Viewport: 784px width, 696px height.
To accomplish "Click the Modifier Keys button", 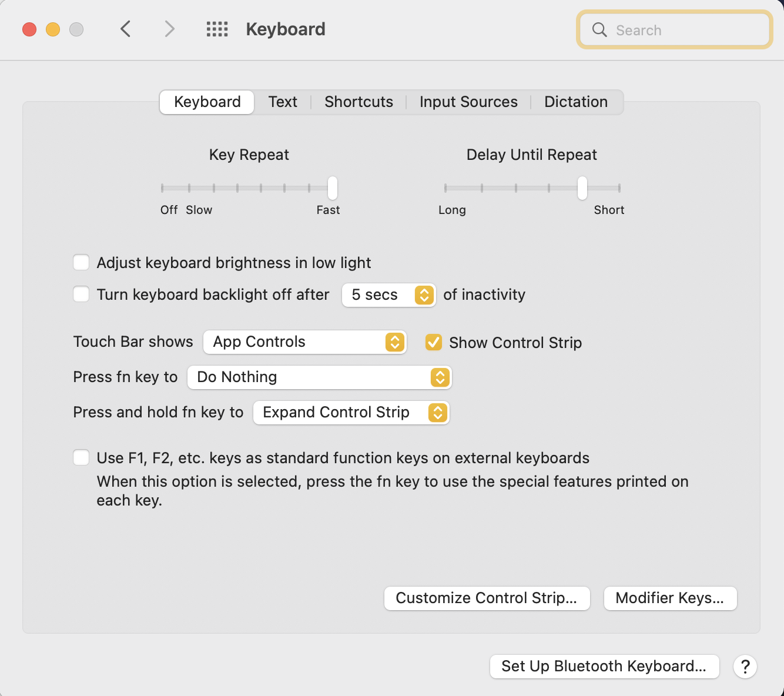I will point(670,598).
